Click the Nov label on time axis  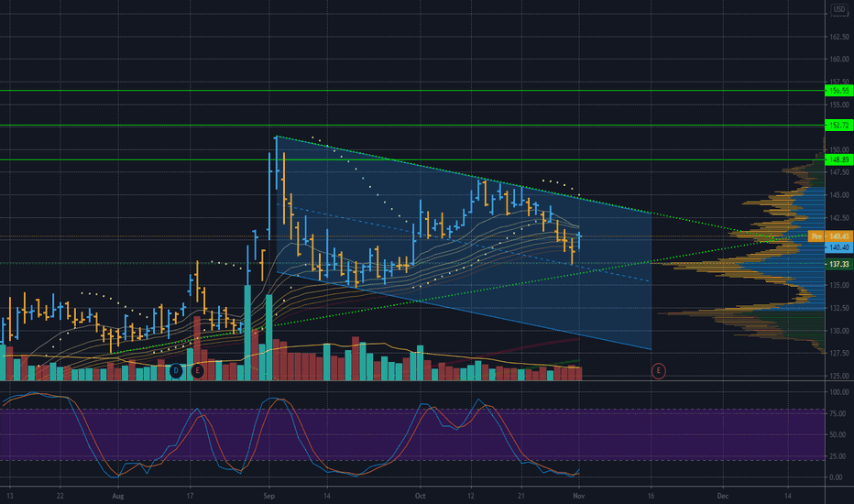tap(579, 496)
